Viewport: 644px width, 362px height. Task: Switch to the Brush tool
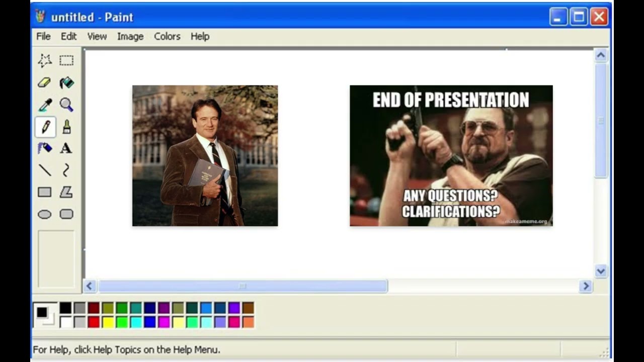(x=66, y=127)
